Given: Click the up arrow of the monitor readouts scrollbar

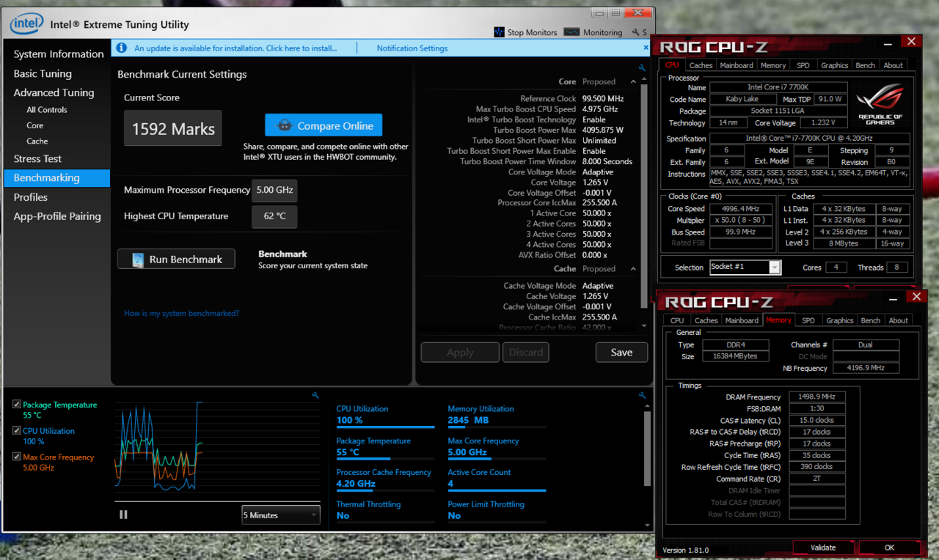Looking at the screenshot, I should pyautogui.click(x=646, y=407).
